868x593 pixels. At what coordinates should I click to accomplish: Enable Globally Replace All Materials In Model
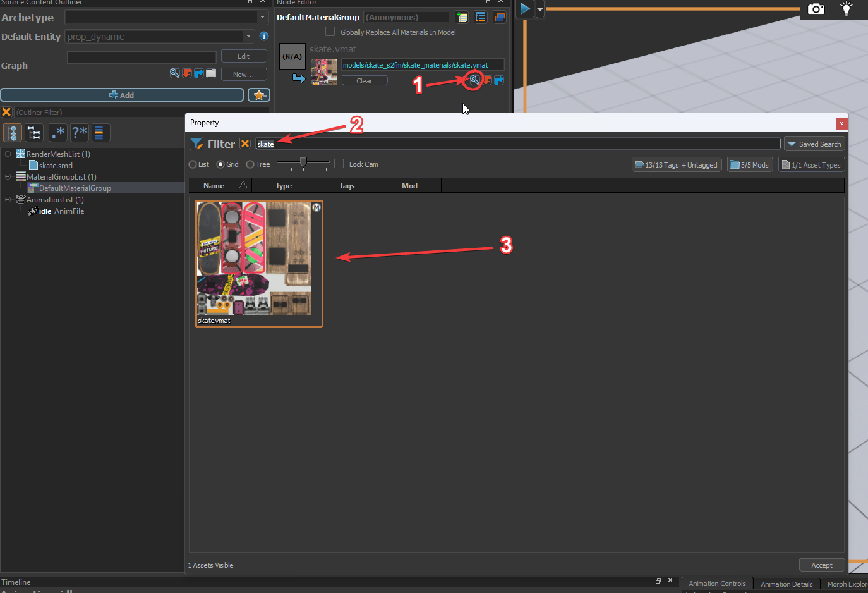[330, 32]
